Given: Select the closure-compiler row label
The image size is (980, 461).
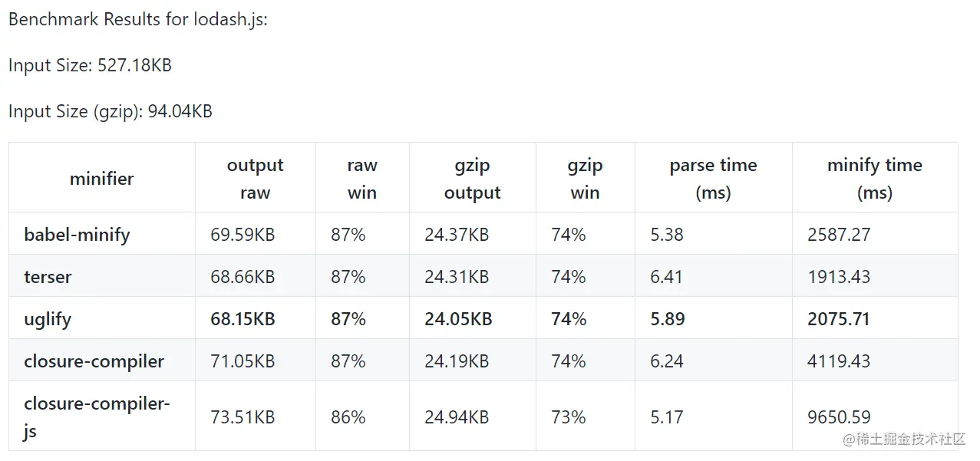Looking at the screenshot, I should [94, 361].
